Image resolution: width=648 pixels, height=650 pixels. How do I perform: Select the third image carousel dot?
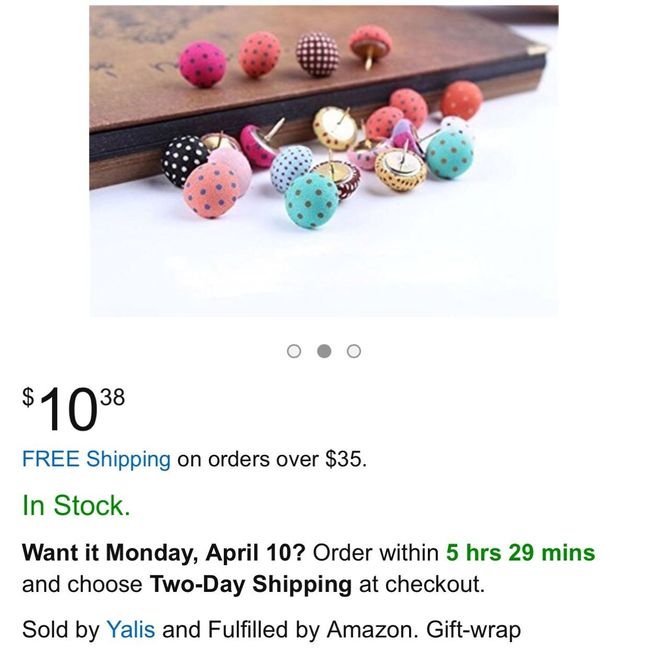click(x=354, y=351)
